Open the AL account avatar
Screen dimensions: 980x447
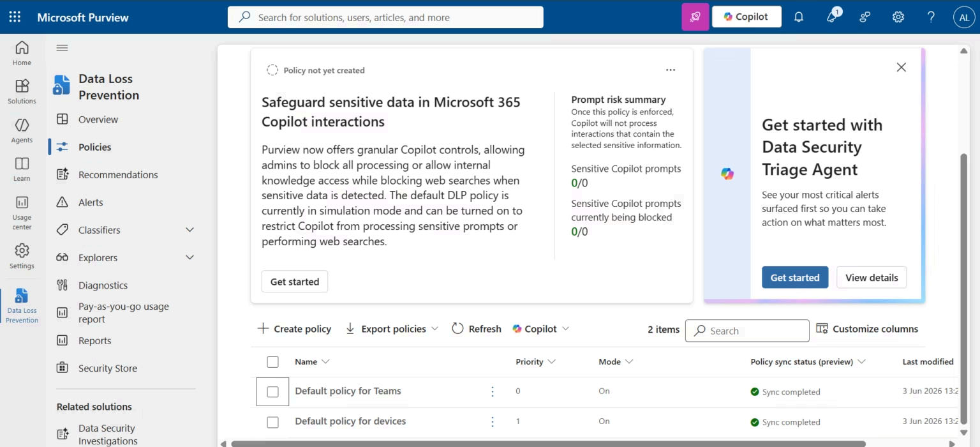pos(965,17)
